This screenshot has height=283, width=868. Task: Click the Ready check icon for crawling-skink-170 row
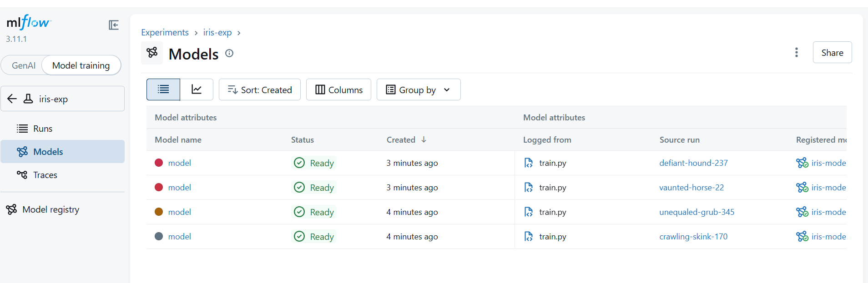pos(299,236)
